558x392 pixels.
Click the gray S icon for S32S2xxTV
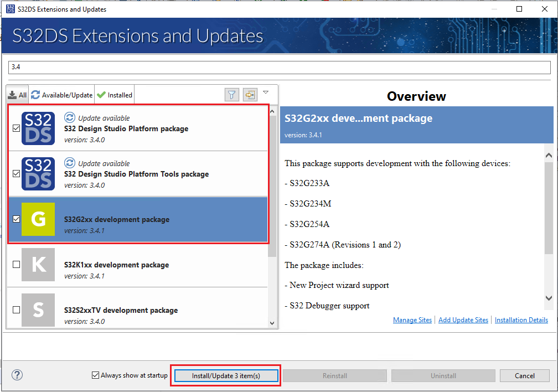[38, 310]
